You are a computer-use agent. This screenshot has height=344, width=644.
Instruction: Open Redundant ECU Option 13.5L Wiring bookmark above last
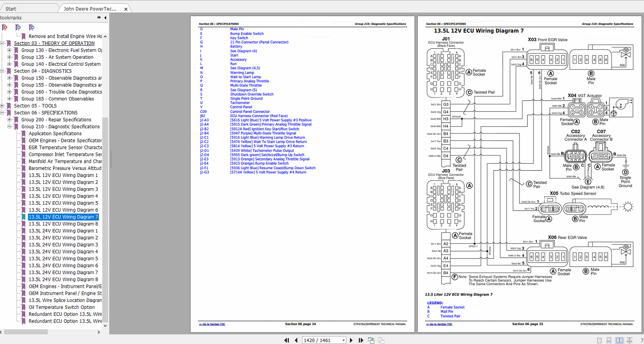click(x=65, y=314)
